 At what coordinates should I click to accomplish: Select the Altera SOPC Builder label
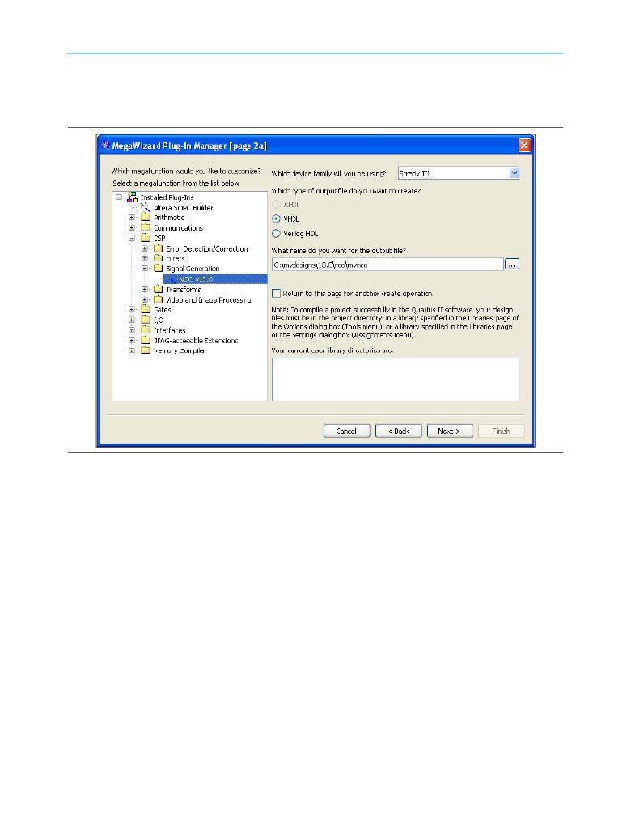click(183, 207)
